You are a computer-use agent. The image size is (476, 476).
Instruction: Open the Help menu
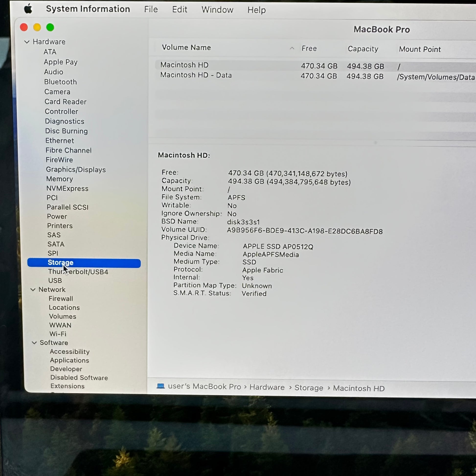point(257,10)
